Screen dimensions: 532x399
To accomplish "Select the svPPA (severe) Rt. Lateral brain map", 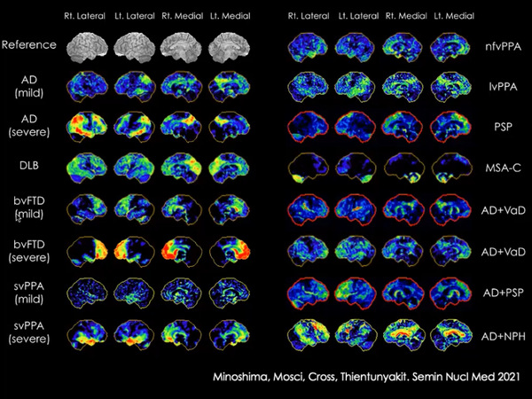I will coord(87,334).
